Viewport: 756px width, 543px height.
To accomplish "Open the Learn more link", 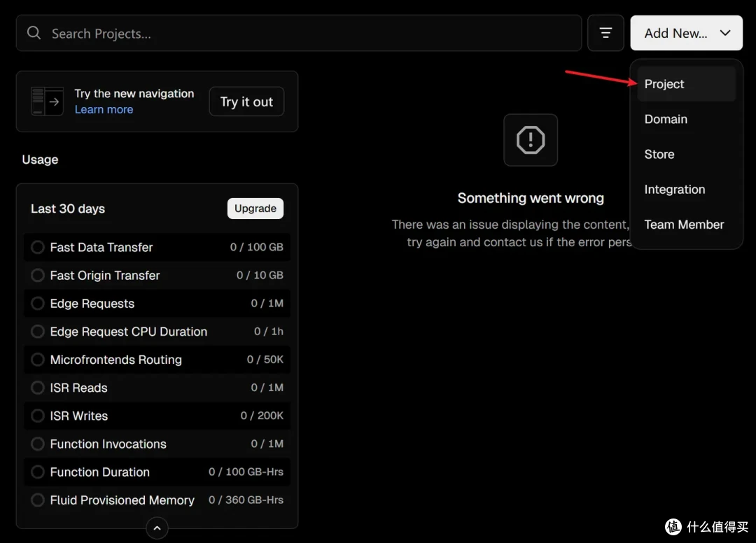I will pyautogui.click(x=104, y=109).
